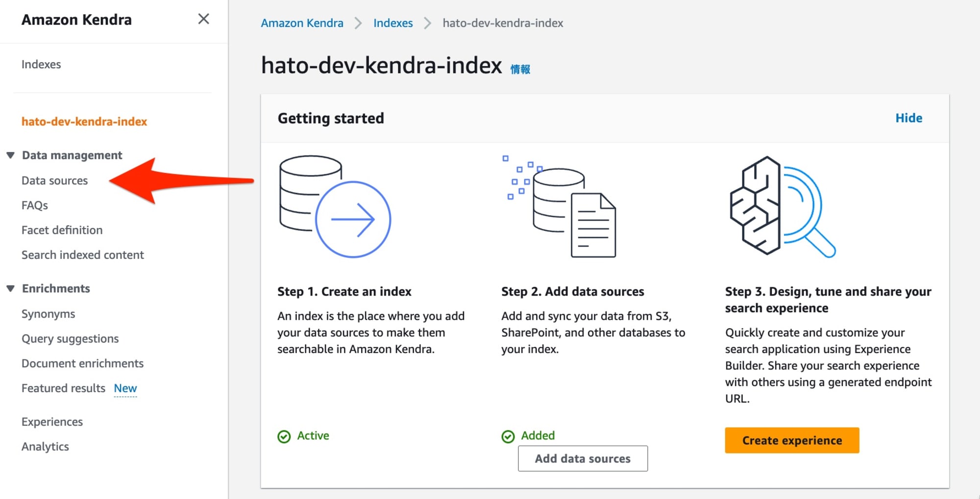This screenshot has height=499, width=980.
Task: Open Experiences in the sidebar
Action: [52, 422]
